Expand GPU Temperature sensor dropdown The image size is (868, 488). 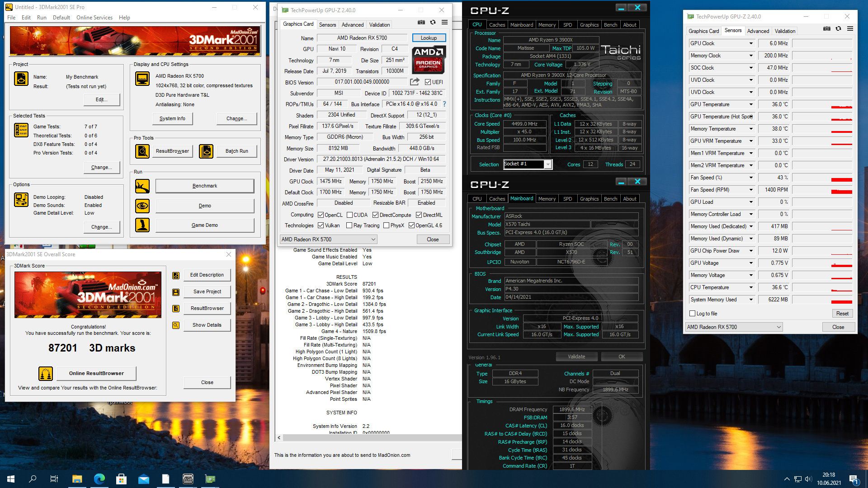pyautogui.click(x=751, y=105)
